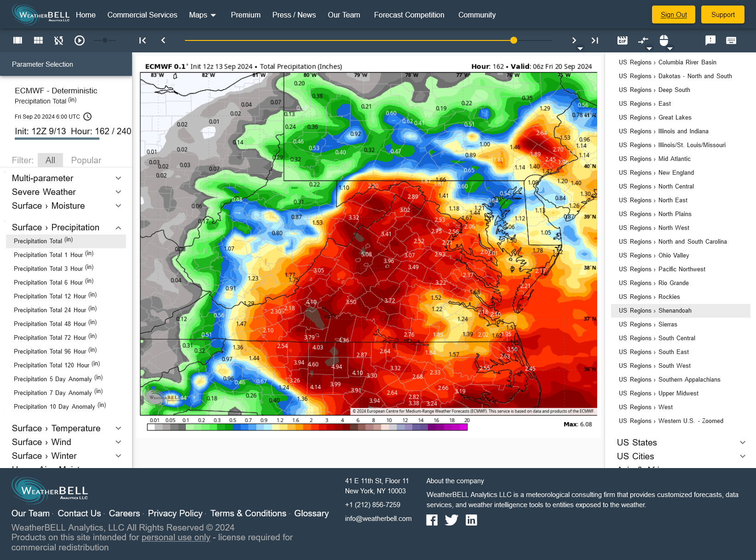
Task: Select the All filter tab
Action: point(50,160)
